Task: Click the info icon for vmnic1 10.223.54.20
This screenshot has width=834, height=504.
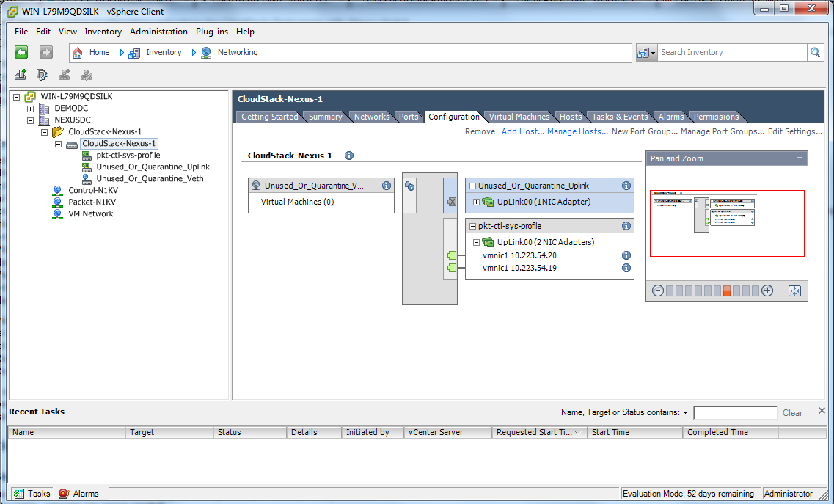Action: pyautogui.click(x=626, y=255)
